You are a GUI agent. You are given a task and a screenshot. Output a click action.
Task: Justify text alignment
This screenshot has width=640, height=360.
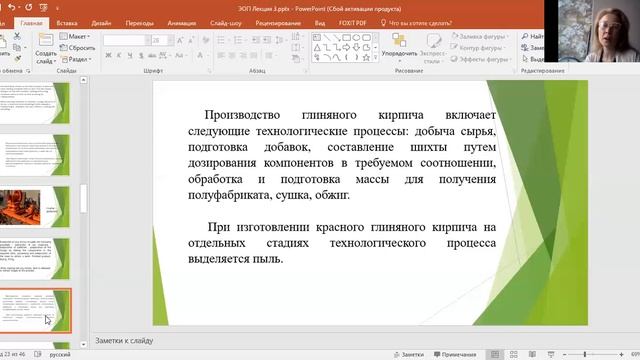[254, 56]
